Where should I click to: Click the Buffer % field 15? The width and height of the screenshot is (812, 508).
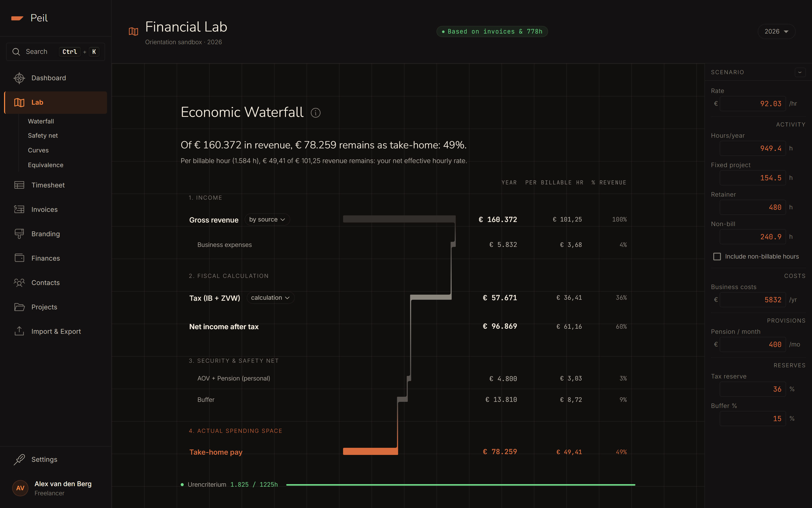point(753,419)
